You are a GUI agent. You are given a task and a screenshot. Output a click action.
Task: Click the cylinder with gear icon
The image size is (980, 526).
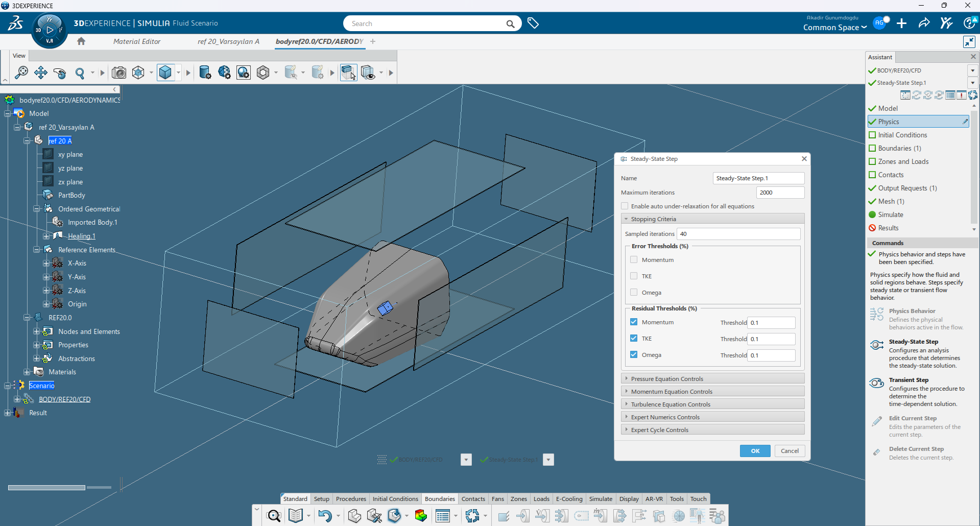point(205,73)
